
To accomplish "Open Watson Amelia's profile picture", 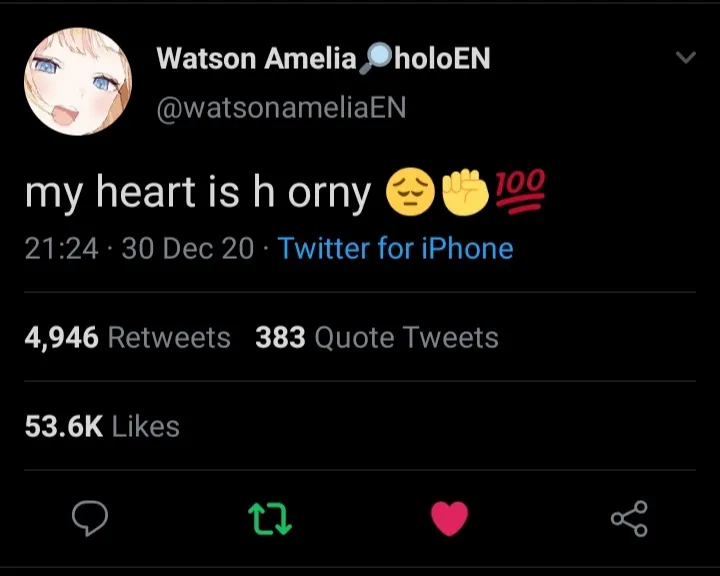I will pyautogui.click(x=78, y=81).
